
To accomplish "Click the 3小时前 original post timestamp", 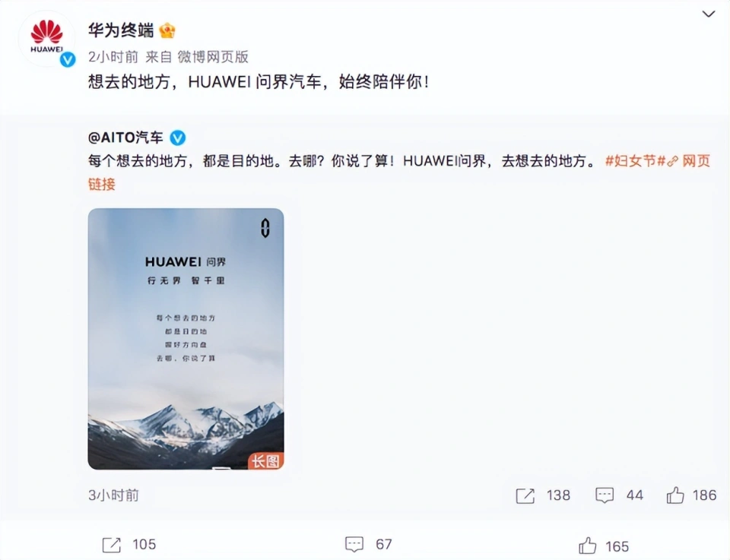I will coord(113,495).
